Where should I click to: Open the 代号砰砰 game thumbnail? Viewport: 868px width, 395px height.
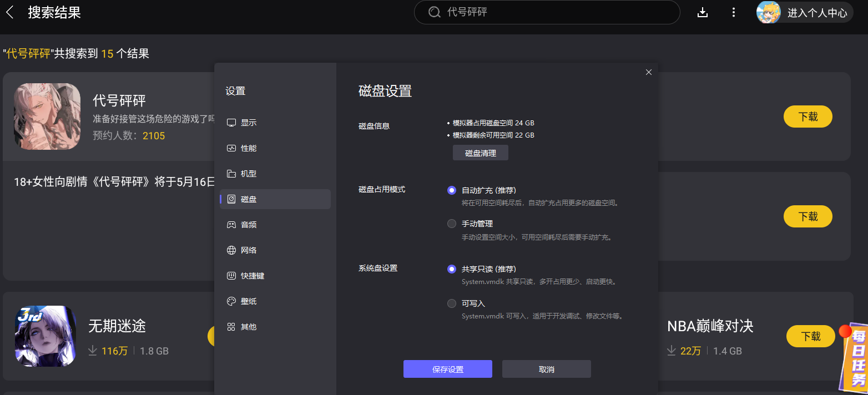[x=47, y=117]
